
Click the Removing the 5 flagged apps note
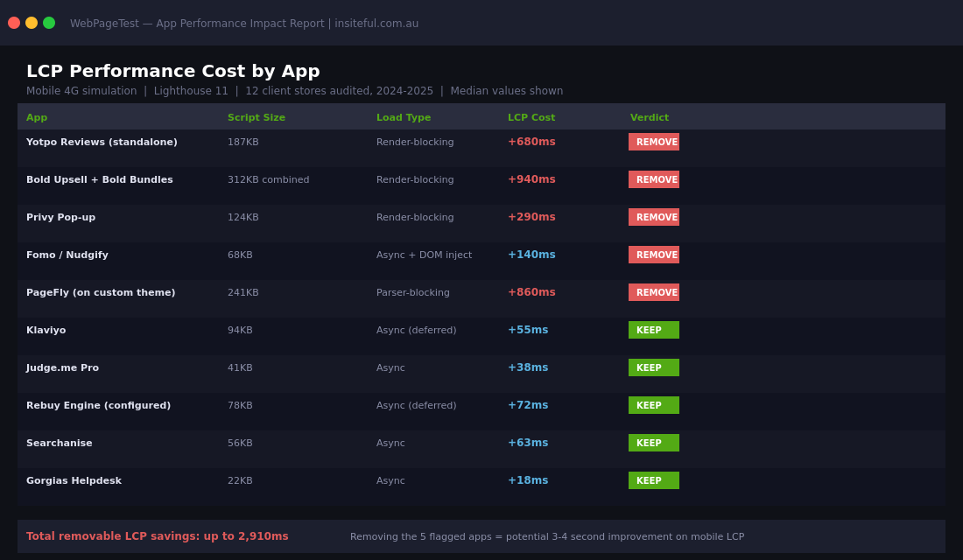547,536
